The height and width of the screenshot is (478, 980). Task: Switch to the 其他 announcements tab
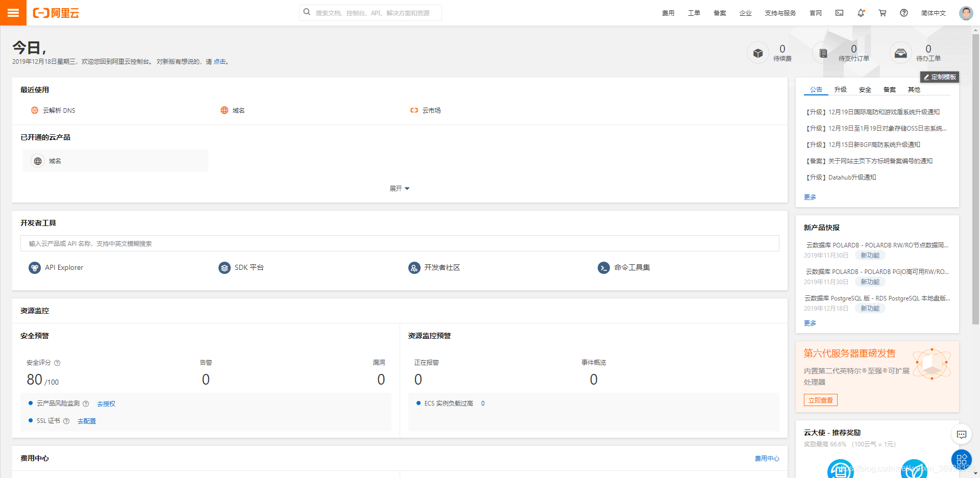914,90
